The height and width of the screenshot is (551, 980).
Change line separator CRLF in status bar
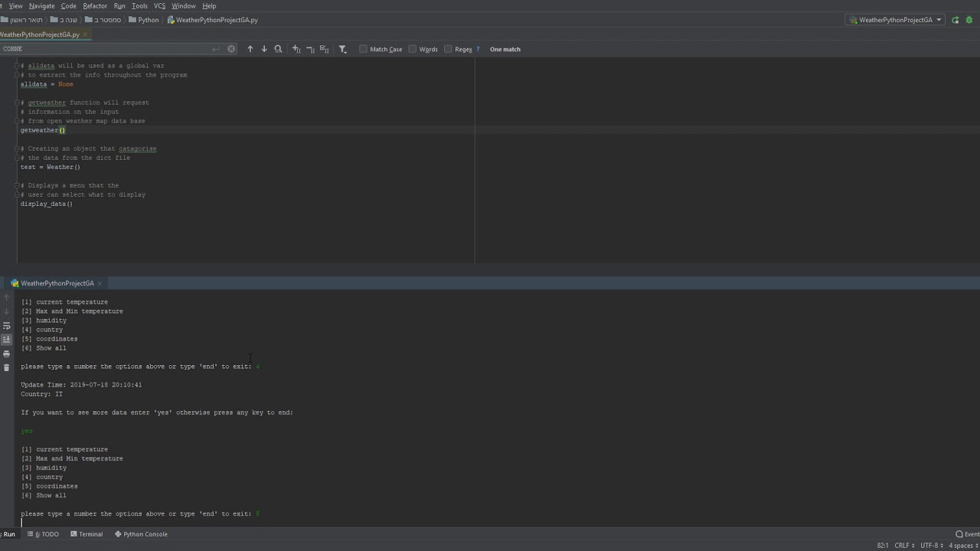[904, 546]
